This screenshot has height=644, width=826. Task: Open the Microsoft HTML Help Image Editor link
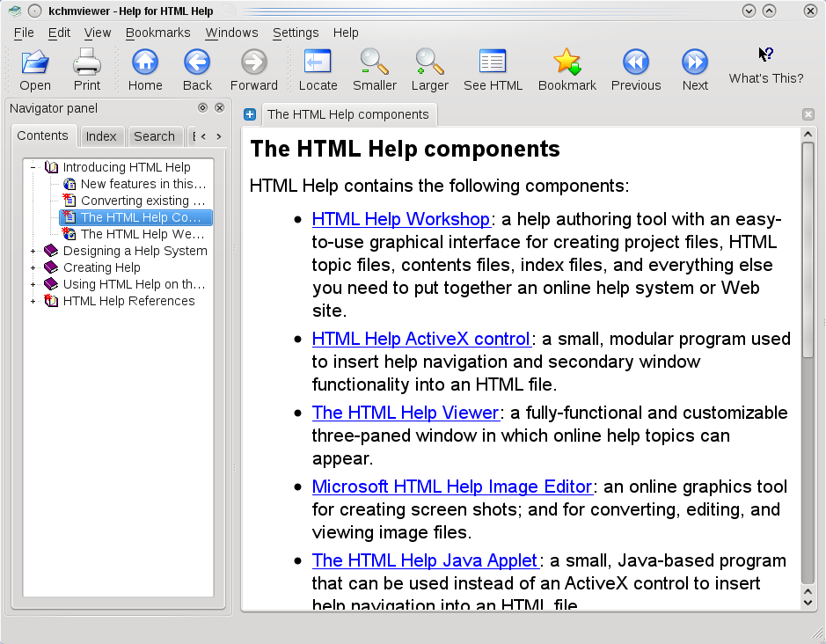point(452,487)
